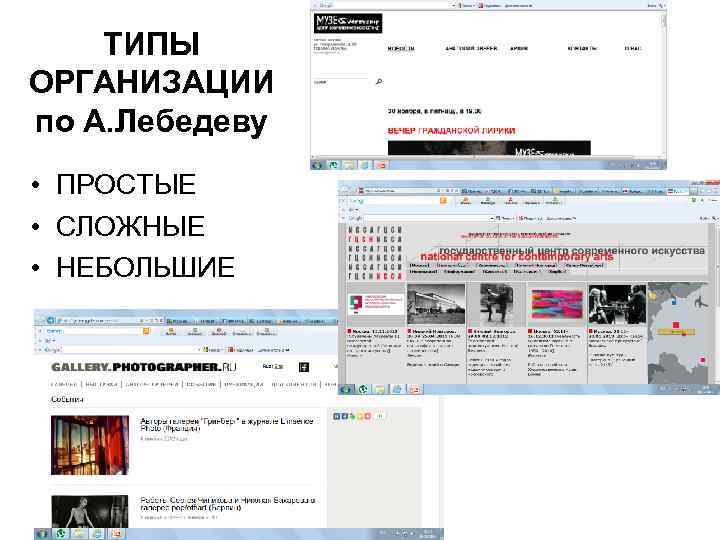Open the black-and-white figure photo thumbnail in gallery

(x=90, y=511)
